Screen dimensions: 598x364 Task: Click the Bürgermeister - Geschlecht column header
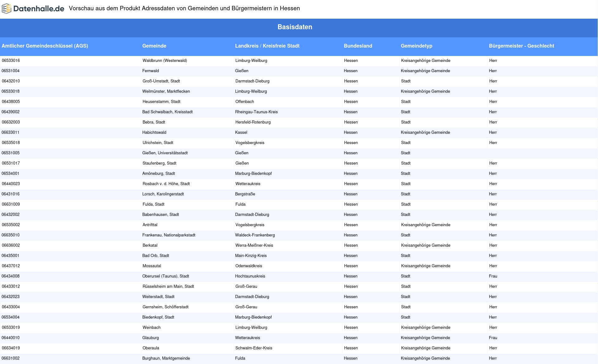521,46
